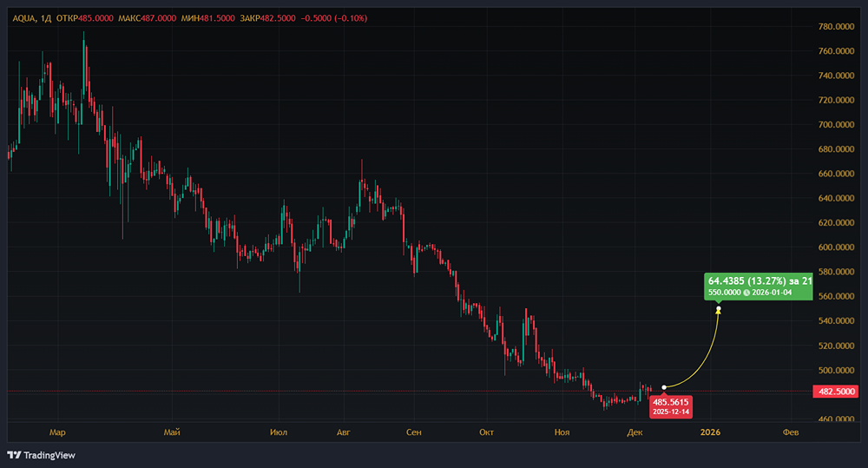The height and width of the screenshot is (468, 868).
Task: Click the 780.0000 price axis label
Action: coord(836,27)
